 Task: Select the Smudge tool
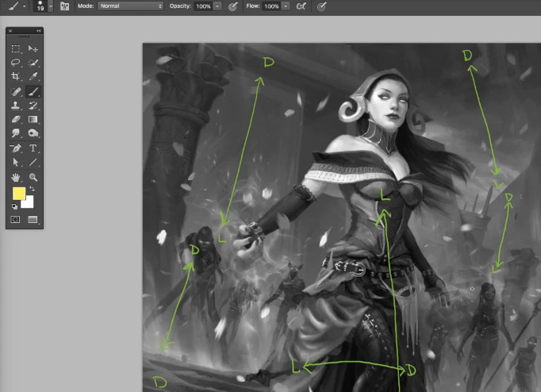[x=16, y=133]
